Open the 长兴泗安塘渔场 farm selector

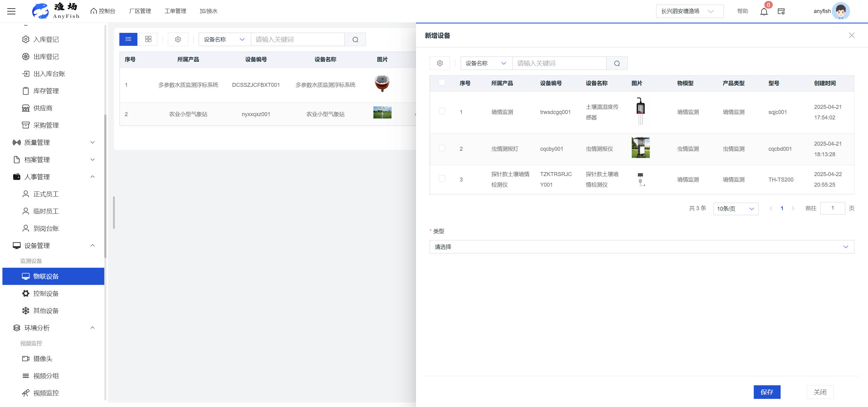(689, 11)
